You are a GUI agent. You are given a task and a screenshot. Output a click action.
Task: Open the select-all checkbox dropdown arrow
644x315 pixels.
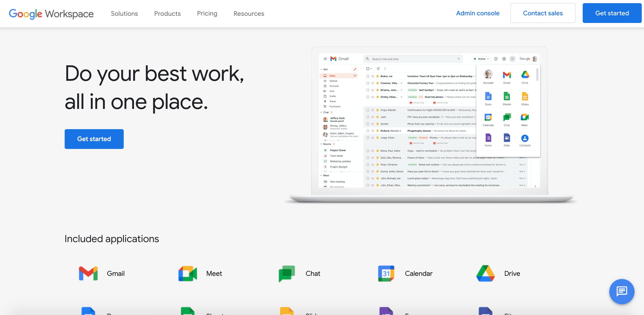click(x=371, y=69)
